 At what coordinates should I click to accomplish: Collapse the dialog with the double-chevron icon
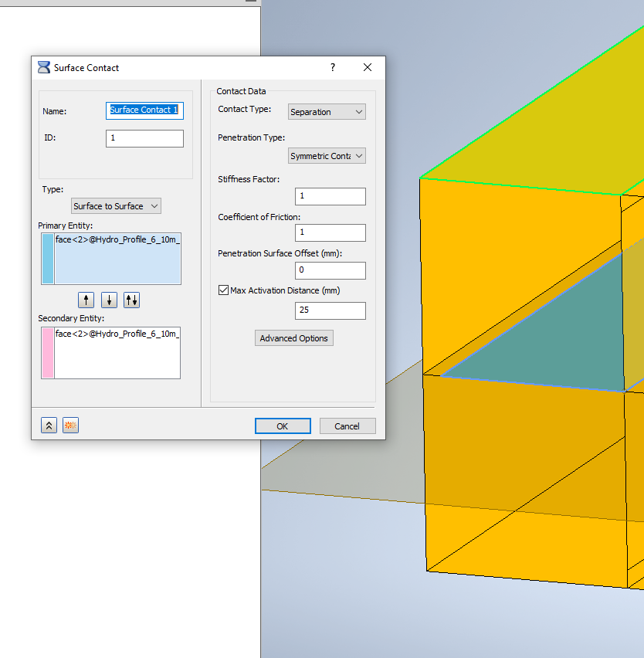click(x=49, y=425)
